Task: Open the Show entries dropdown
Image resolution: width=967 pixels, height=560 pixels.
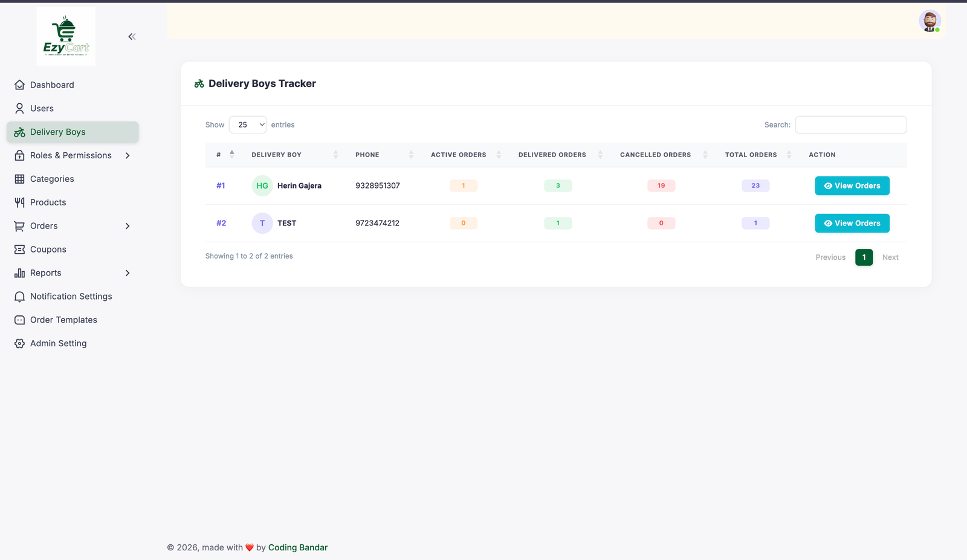Action: click(248, 125)
